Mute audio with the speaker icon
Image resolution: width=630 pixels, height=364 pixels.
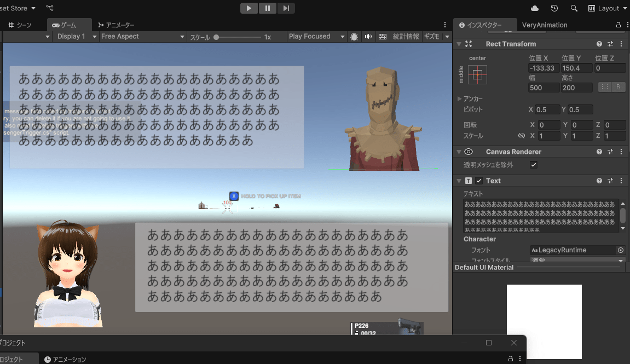tap(368, 37)
